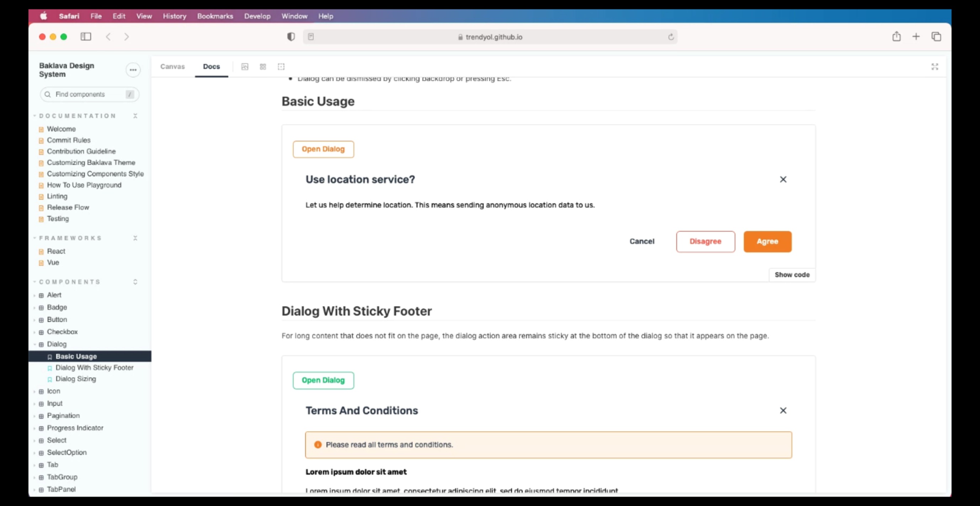Close the Use location service dialog
980x506 pixels.
click(783, 179)
